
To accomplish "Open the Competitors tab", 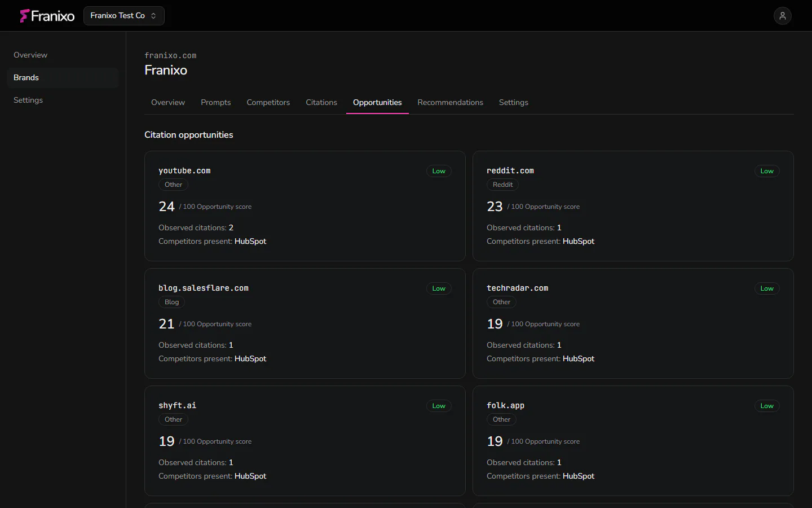I will [x=268, y=102].
